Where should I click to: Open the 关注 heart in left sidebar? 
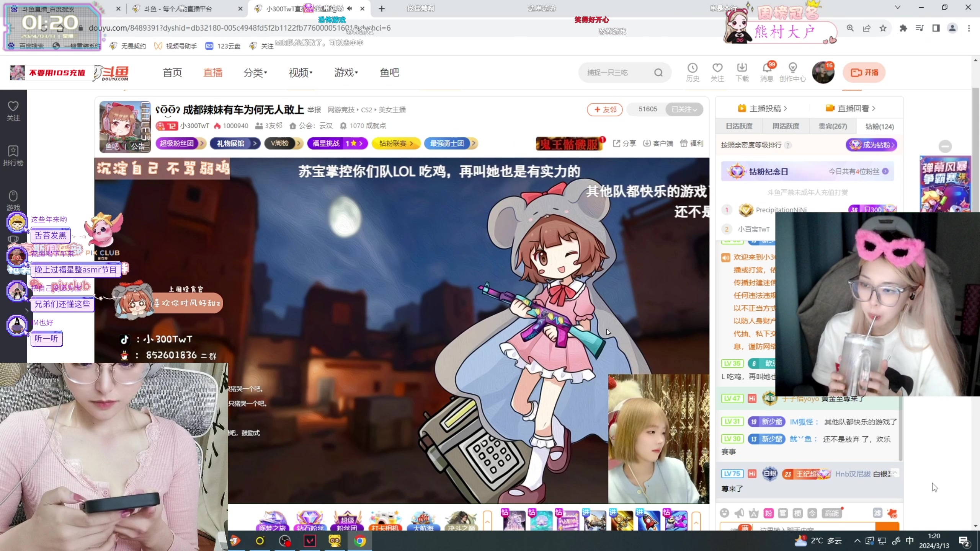tap(13, 111)
